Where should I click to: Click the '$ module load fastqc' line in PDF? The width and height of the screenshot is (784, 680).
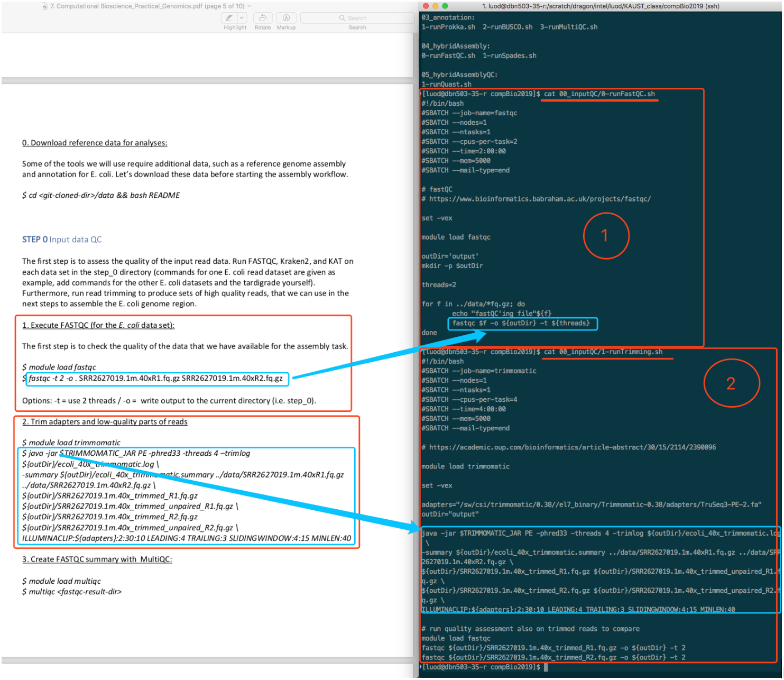click(59, 367)
